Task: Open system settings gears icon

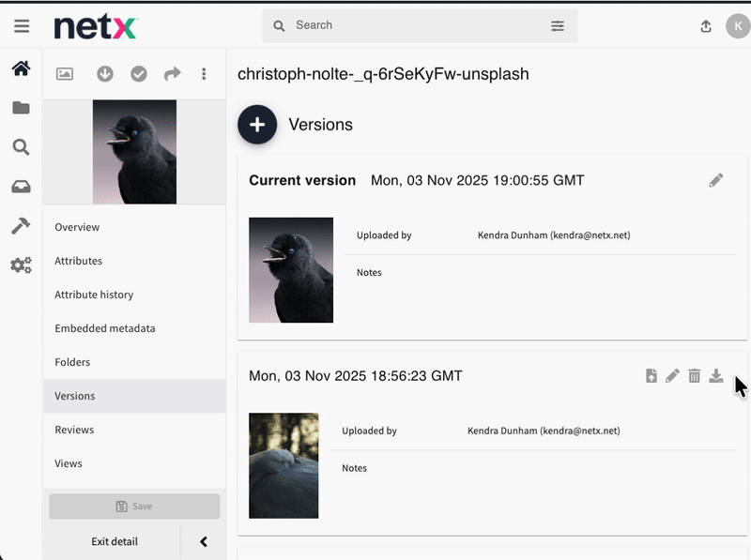Action: point(21,265)
